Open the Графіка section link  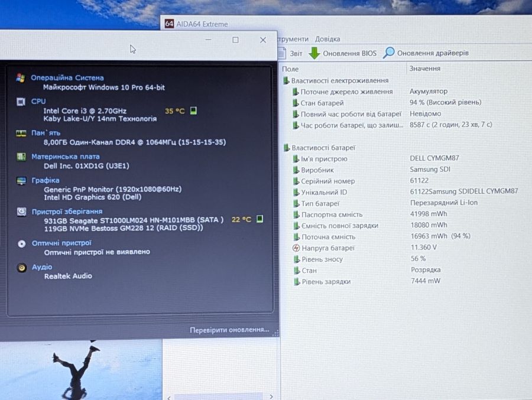click(x=46, y=180)
